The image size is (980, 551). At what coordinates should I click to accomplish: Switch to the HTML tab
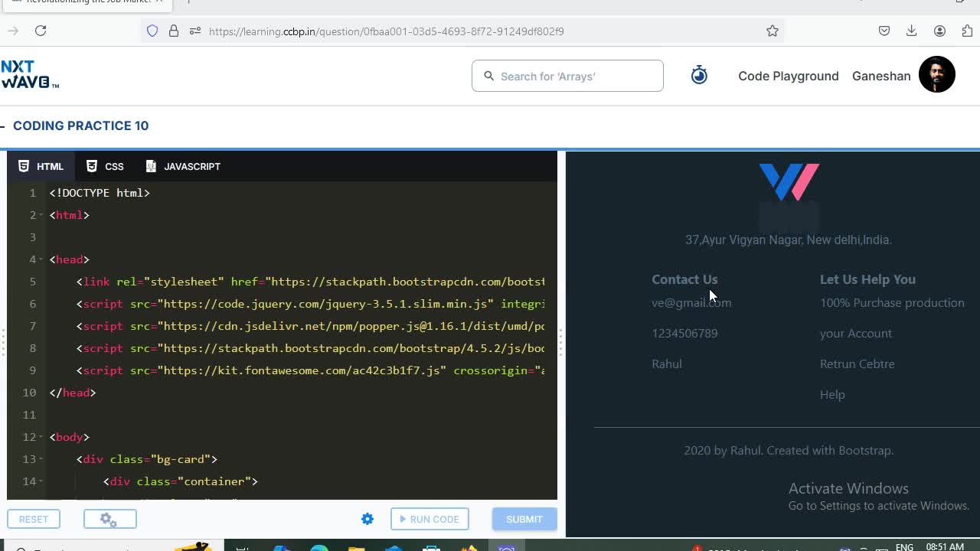tap(41, 166)
